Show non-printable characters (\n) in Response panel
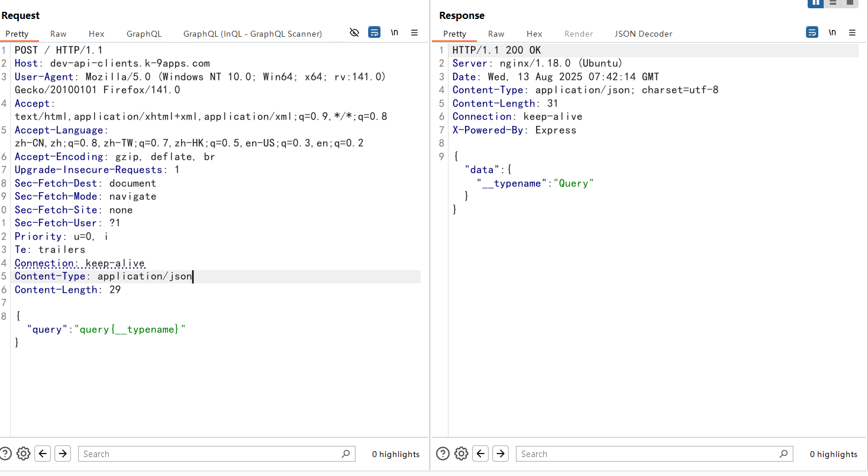Screen dimensions: 868x476 coord(832,33)
